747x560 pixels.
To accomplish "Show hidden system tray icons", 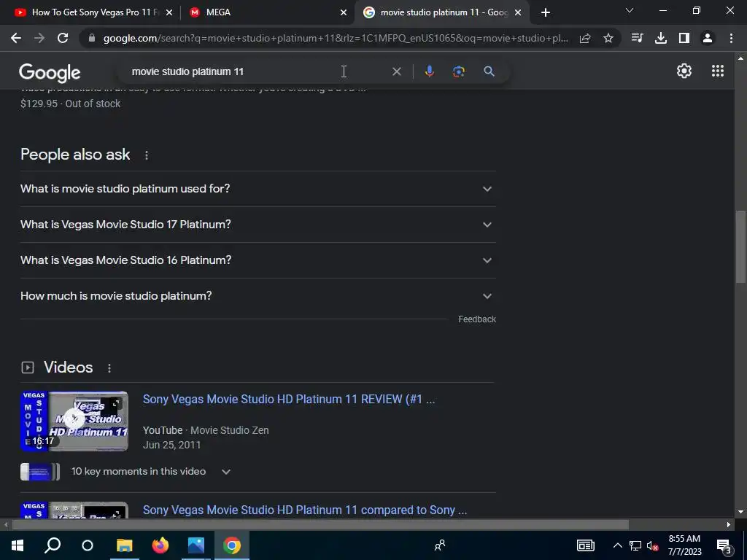I will (x=617, y=545).
